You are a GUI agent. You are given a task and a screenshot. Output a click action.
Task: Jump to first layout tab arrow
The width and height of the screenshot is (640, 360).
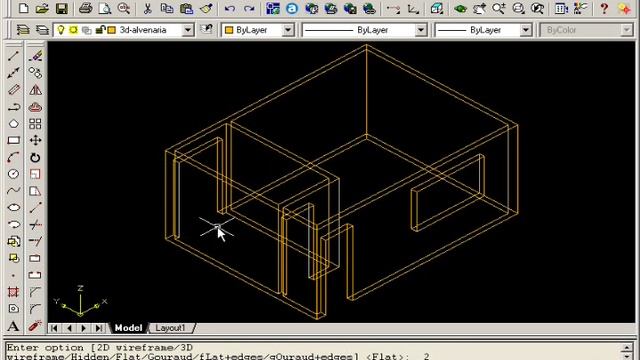point(54,328)
